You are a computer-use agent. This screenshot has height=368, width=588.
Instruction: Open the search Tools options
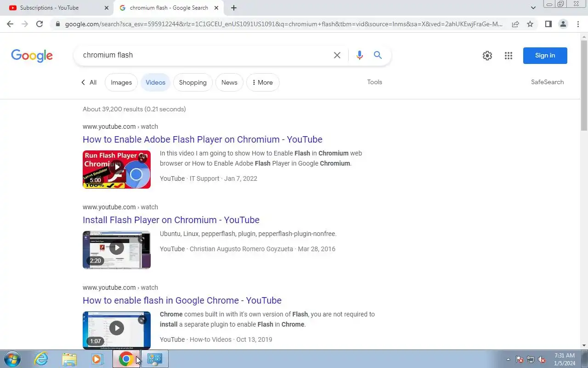374,82
